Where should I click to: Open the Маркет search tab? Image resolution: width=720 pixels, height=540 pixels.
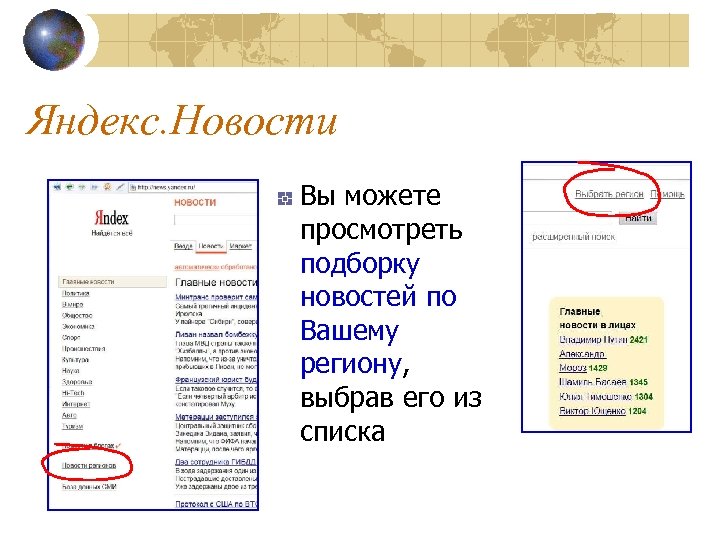point(241,246)
